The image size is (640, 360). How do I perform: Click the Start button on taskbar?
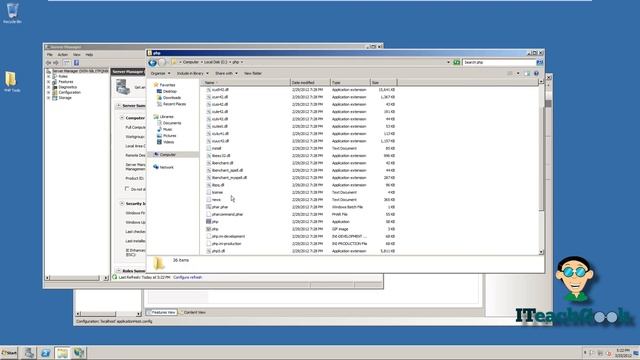[9, 353]
